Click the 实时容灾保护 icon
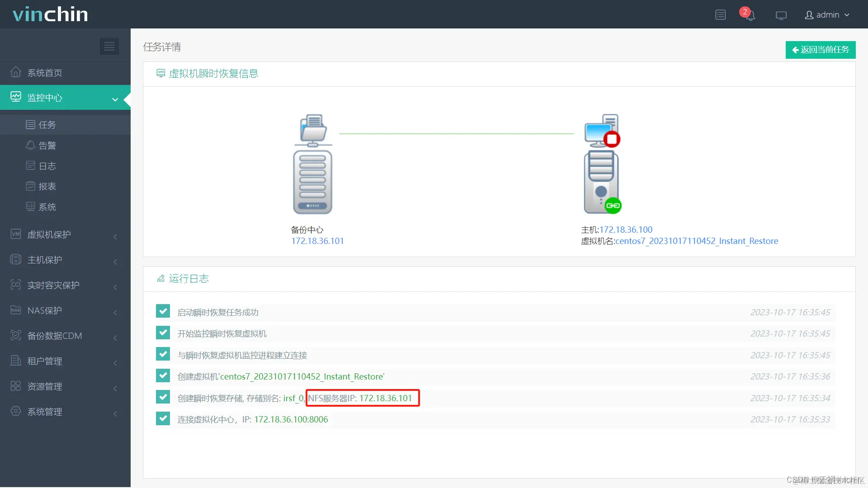 [x=16, y=284]
